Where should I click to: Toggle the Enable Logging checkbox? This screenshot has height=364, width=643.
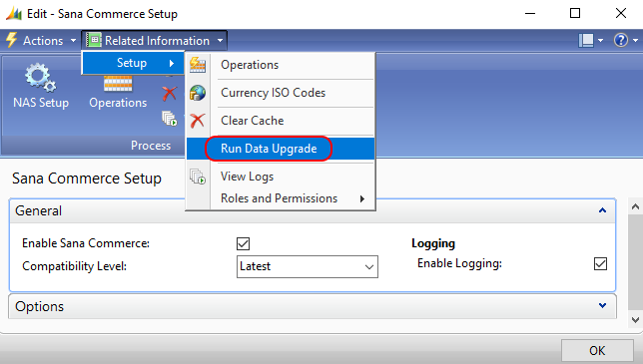[x=600, y=263]
